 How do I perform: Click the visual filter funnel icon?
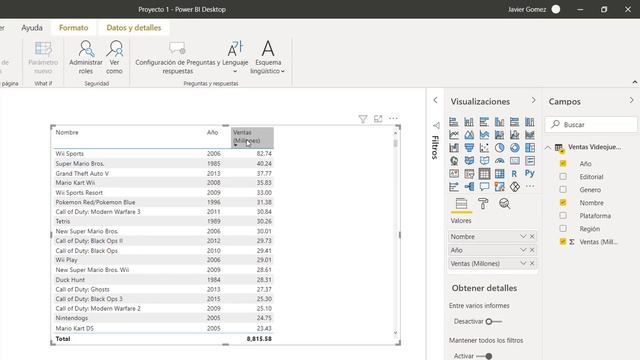point(362,119)
